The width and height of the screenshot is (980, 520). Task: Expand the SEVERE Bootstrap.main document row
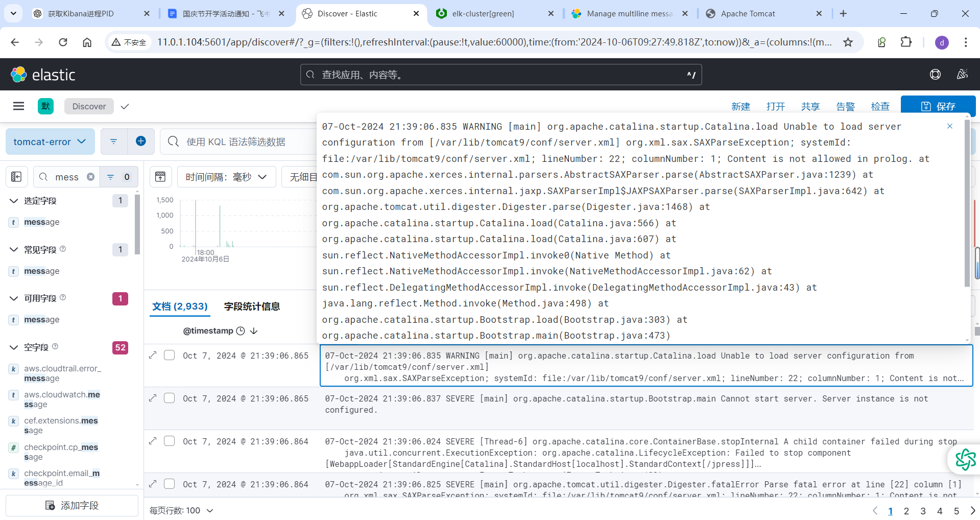click(153, 398)
